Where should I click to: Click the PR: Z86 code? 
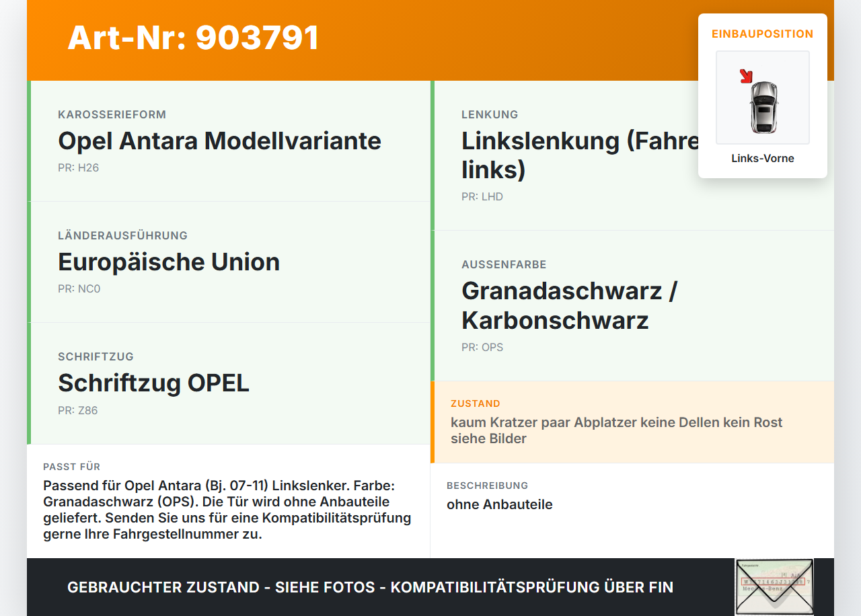coord(77,410)
